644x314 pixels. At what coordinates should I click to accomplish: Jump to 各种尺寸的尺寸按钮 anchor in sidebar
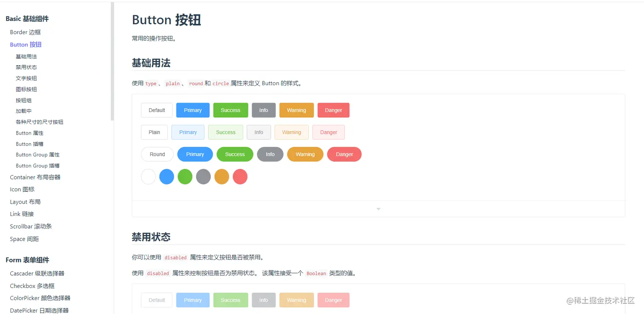(x=40, y=122)
